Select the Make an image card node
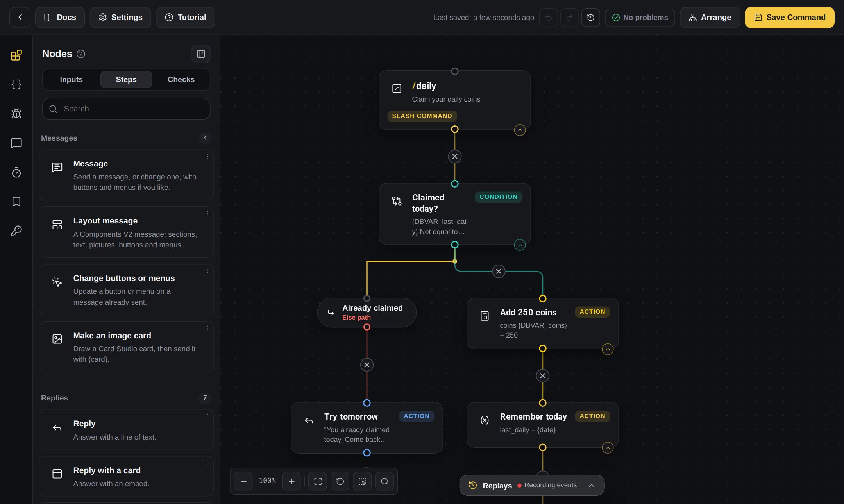This screenshot has height=504, width=844. coord(126,347)
